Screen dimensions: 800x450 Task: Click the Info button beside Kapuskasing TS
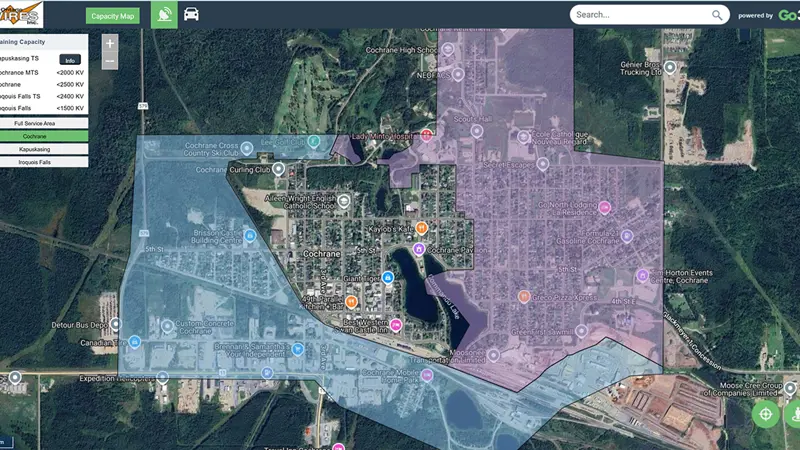tap(70, 60)
